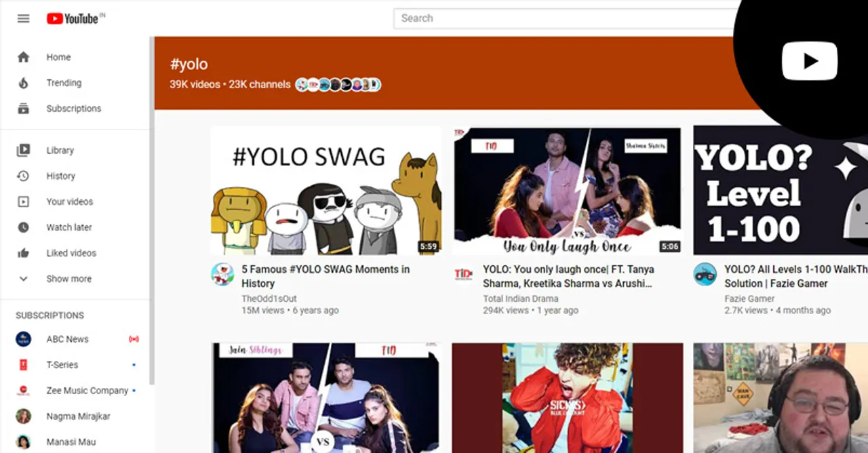868x453 pixels.
Task: Open #YOLO SWAG video thumbnail
Action: click(326, 191)
